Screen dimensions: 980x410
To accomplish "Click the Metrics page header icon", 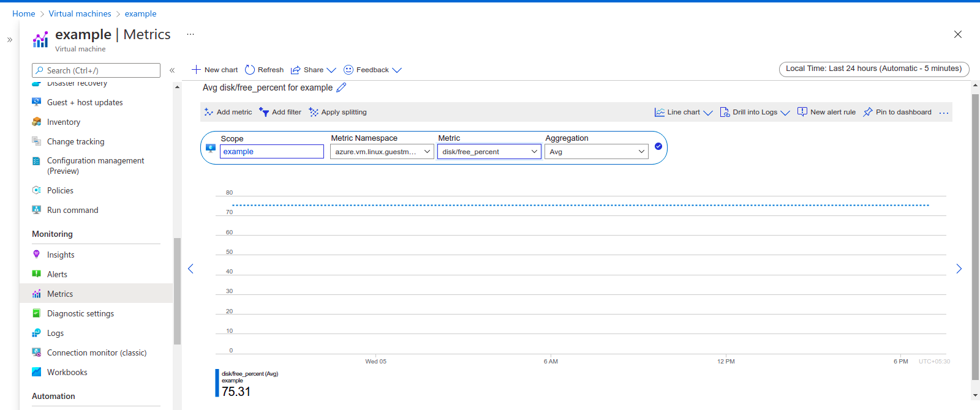I will [x=40, y=40].
